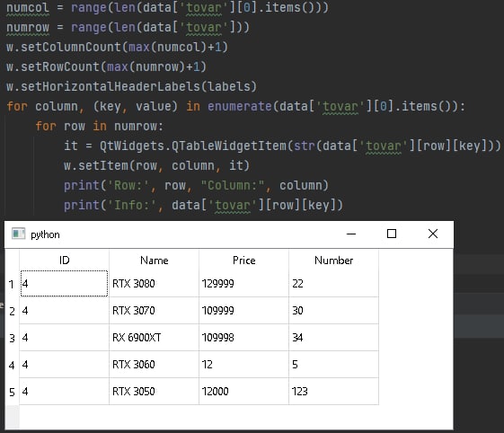Click the RTX 3070 cell
The image size is (504, 433).
tap(154, 311)
